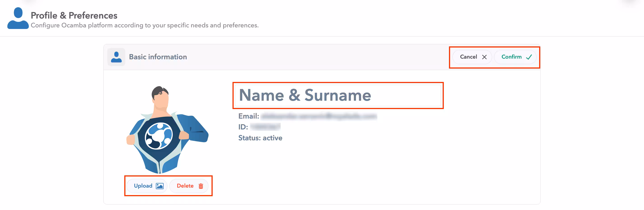Image resolution: width=644 pixels, height=210 pixels.
Task: Click the superhero avatar's head
Action: [160, 96]
